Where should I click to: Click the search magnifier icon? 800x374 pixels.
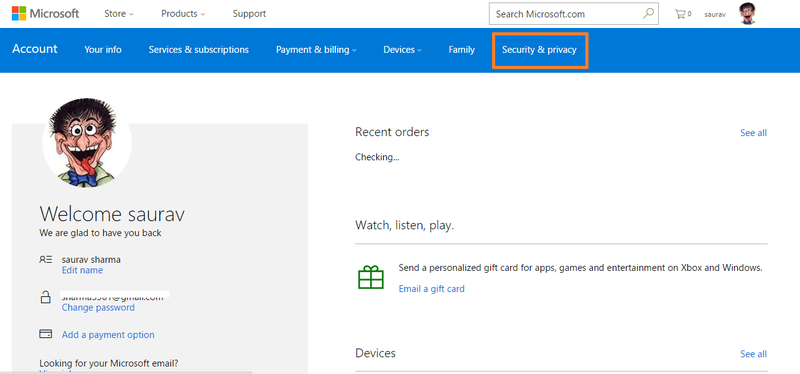648,14
